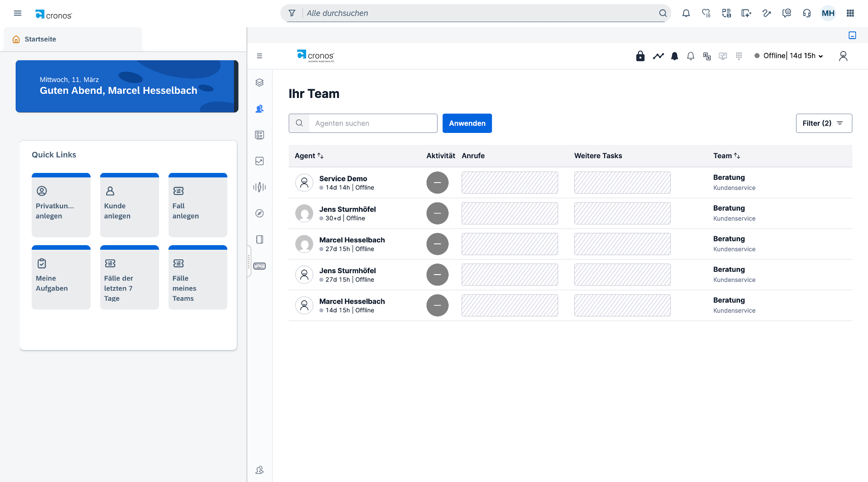868x482 pixels.
Task: Open the agent profile icon in cronos toolbar
Action: [843, 56]
